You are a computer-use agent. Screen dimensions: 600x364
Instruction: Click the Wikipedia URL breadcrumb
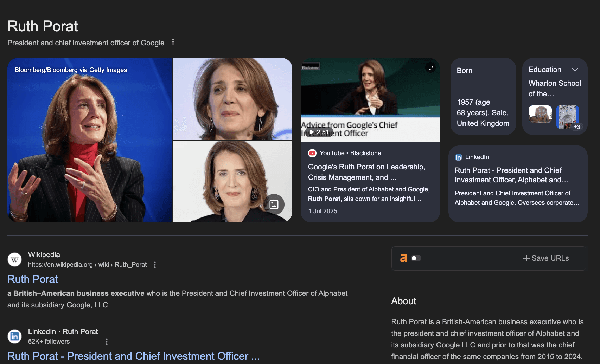[87, 265]
